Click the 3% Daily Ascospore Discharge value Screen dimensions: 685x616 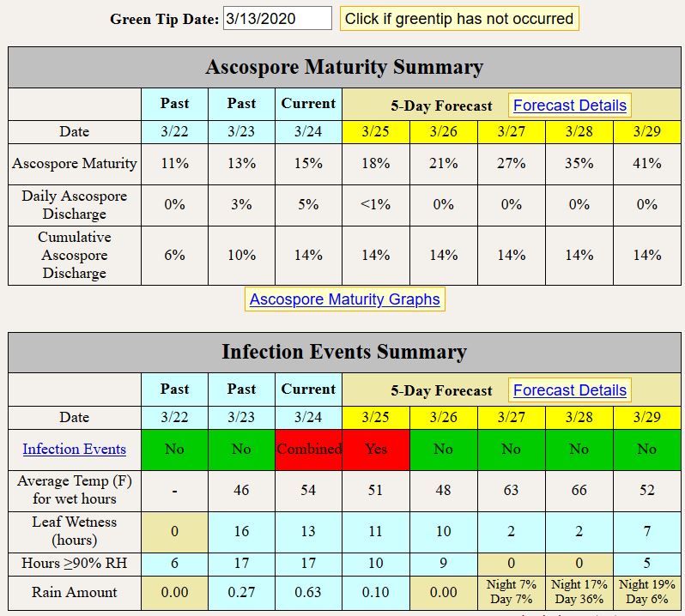241,205
